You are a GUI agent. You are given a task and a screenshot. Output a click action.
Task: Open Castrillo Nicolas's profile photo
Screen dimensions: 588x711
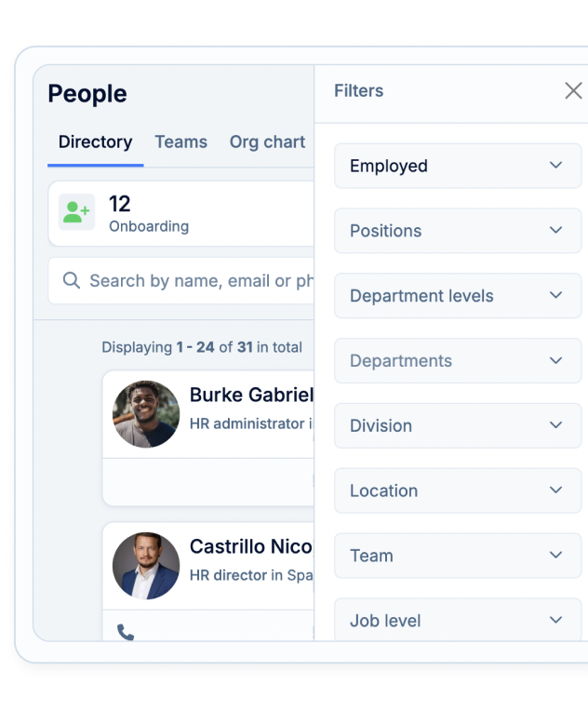tap(146, 566)
